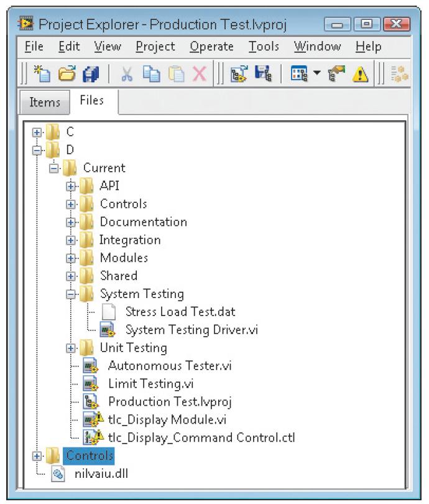Select the Documentation folder label
The height and width of the screenshot is (504, 429).
pos(144,222)
